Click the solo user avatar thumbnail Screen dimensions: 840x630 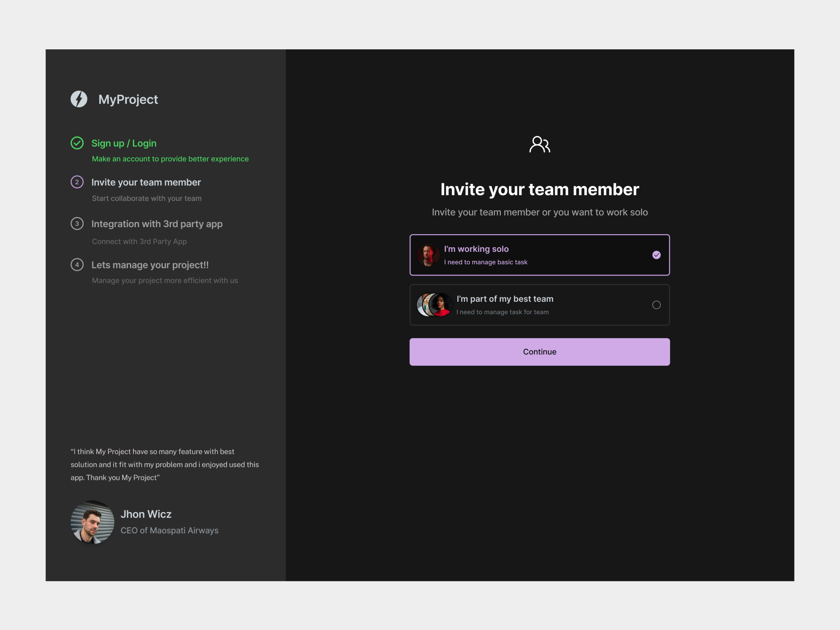(428, 255)
